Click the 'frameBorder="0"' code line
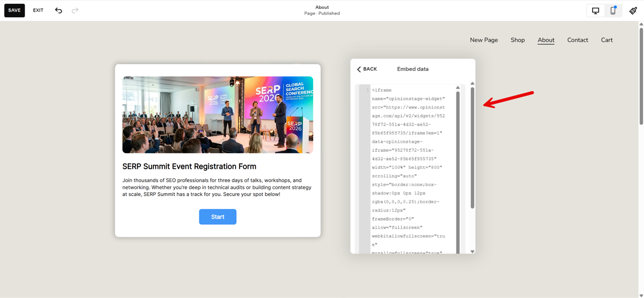Viewport: 644px width, 298px height. tap(393, 219)
